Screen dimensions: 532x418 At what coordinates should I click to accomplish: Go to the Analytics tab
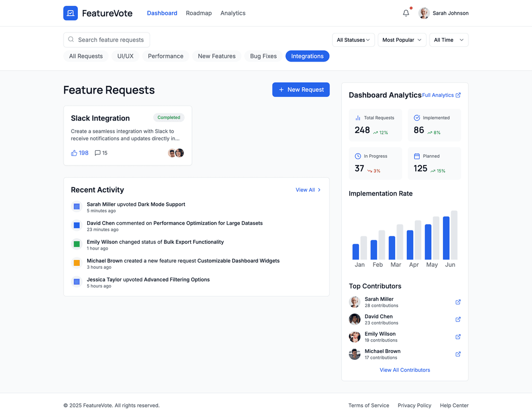(233, 13)
